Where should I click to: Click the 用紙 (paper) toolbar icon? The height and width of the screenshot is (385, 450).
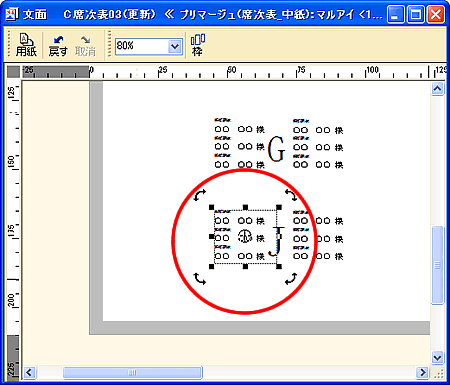[x=26, y=45]
